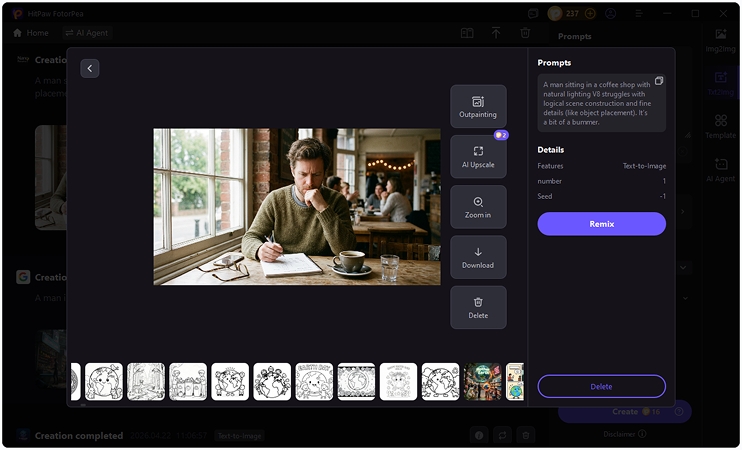The height and width of the screenshot is (450, 742).
Task: Switch to the AI Agent tab
Action: [86, 33]
